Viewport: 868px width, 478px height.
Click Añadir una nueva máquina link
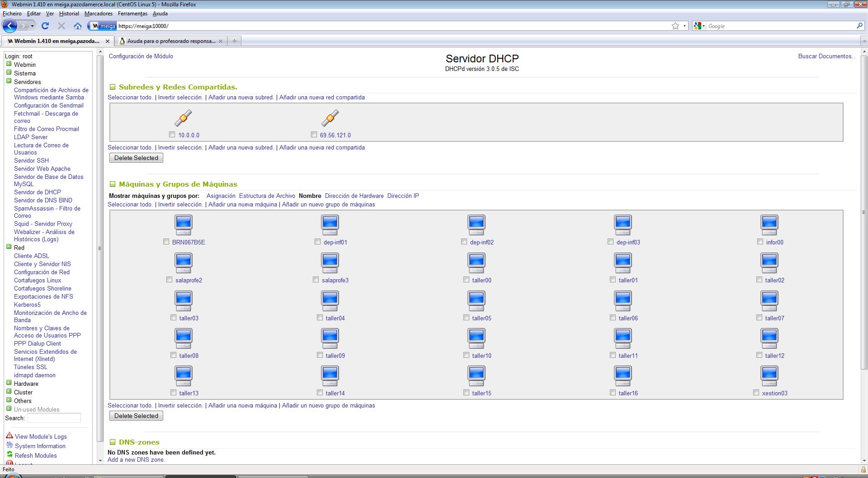(242, 205)
